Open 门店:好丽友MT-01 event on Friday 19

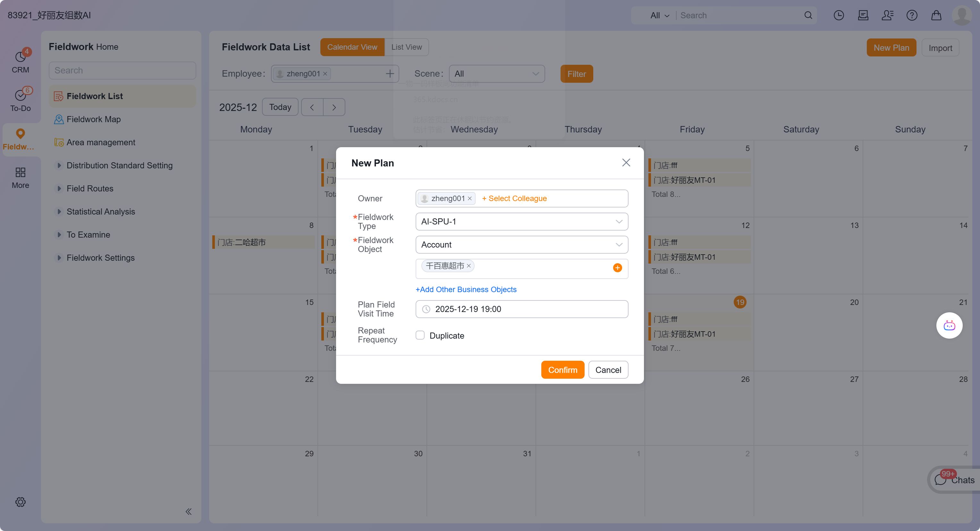(699, 334)
